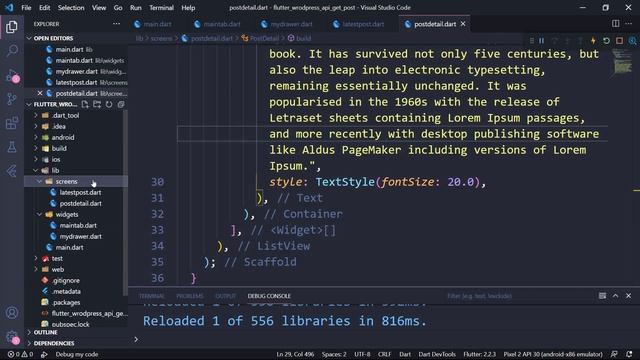The width and height of the screenshot is (640, 360).
Task: Click errors and warnings count in status bar
Action: [x=20, y=354]
